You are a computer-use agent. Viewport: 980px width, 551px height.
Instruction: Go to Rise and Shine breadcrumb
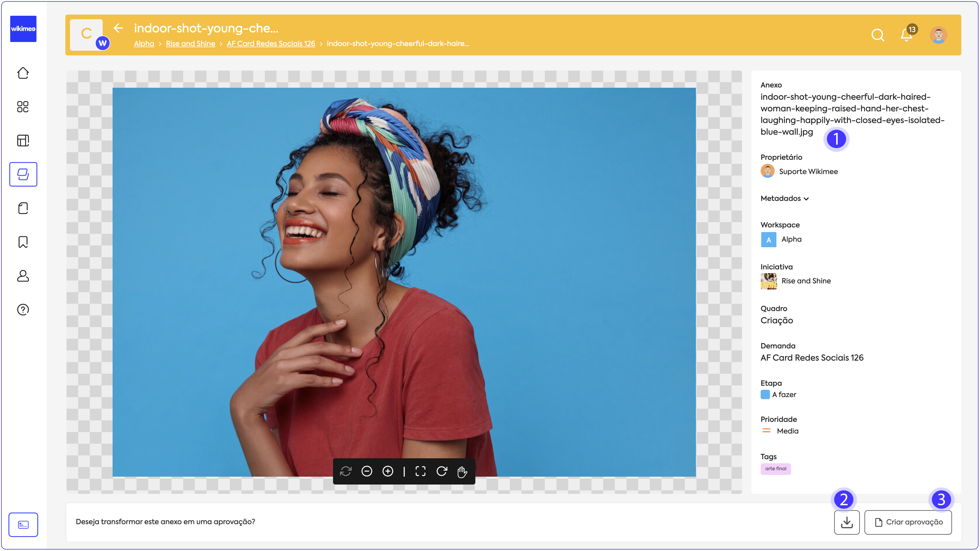(190, 44)
